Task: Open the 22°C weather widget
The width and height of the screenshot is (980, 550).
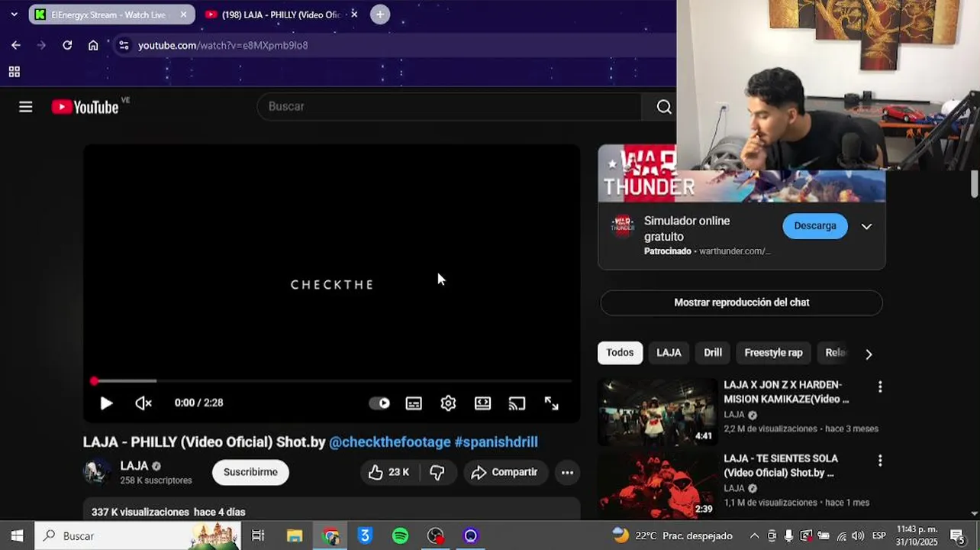Action: click(672, 536)
